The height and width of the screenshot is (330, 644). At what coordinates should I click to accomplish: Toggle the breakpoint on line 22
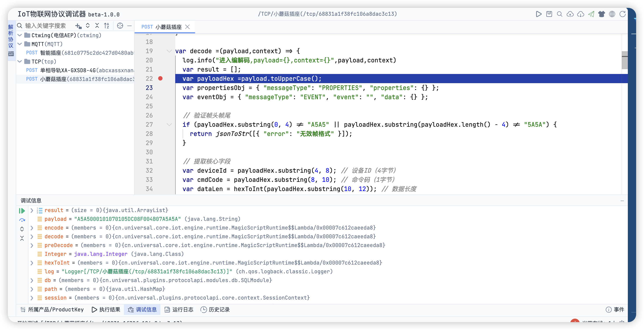pyautogui.click(x=161, y=79)
